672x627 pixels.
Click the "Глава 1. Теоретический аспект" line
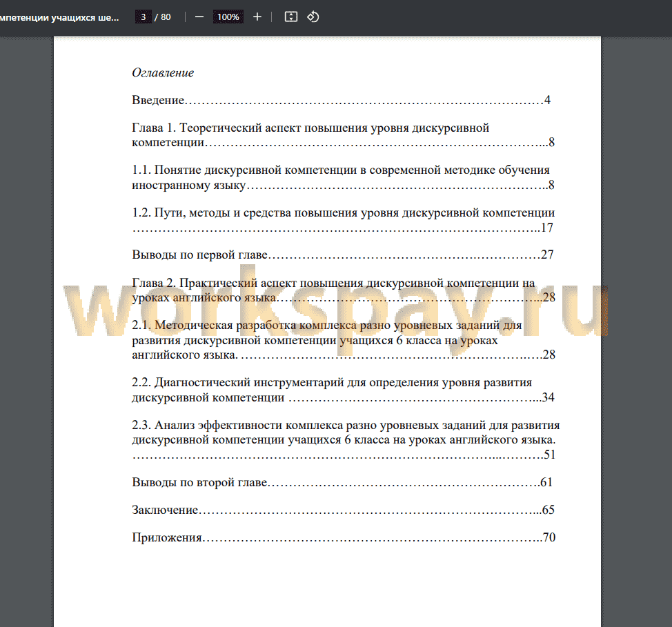coord(344,135)
